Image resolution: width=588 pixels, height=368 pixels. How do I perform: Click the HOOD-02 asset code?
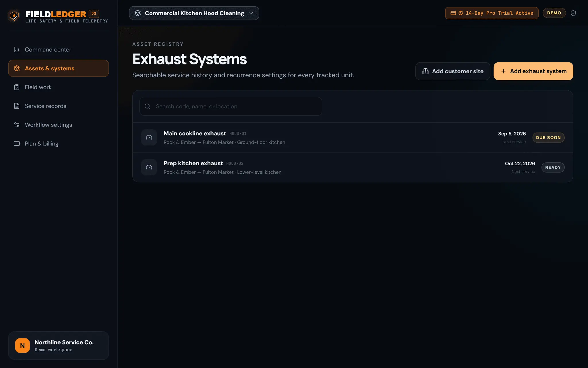point(235,164)
